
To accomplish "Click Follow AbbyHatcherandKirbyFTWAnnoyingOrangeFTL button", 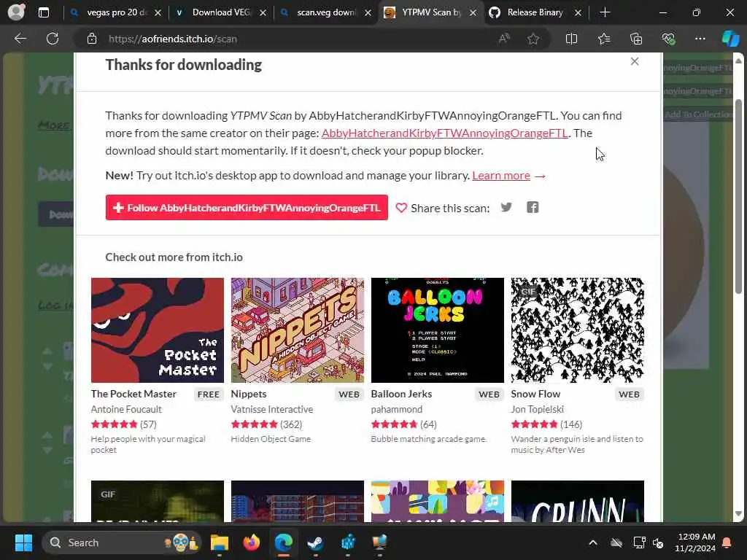I will click(247, 208).
